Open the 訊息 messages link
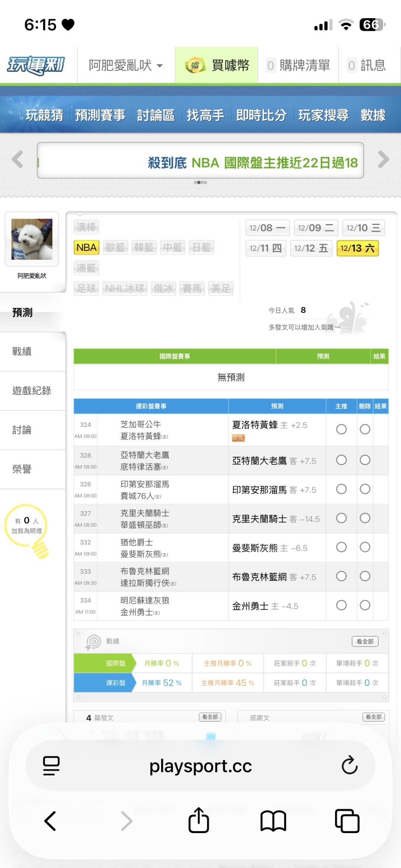The image size is (401, 868). pos(367,66)
